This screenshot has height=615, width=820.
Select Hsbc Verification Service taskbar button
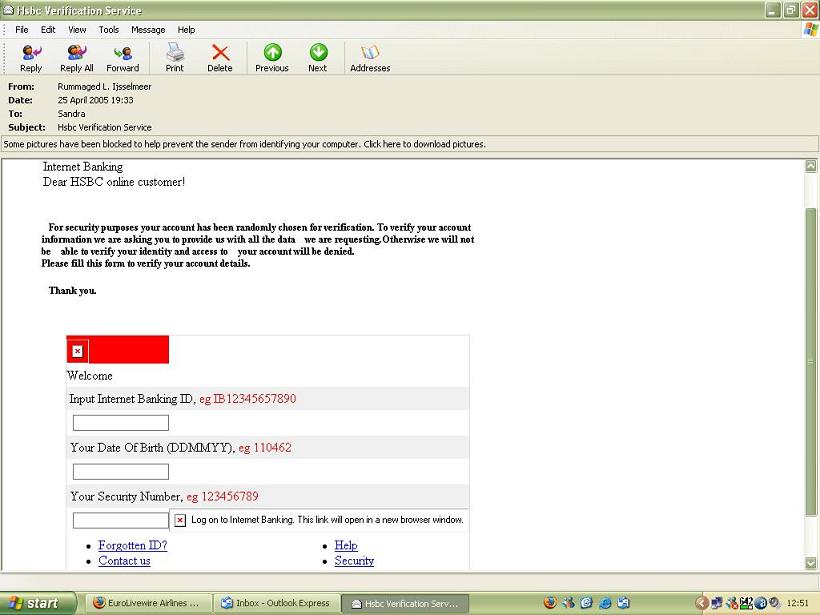[x=405, y=603]
